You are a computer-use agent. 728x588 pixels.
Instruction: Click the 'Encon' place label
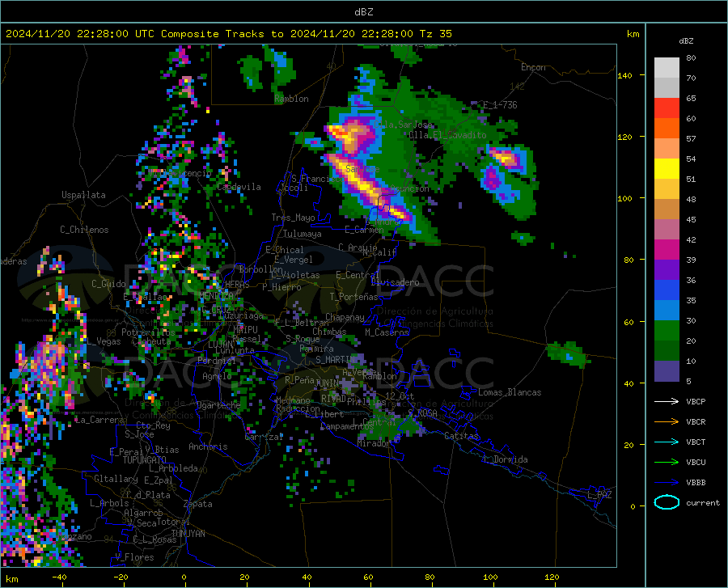pos(534,68)
